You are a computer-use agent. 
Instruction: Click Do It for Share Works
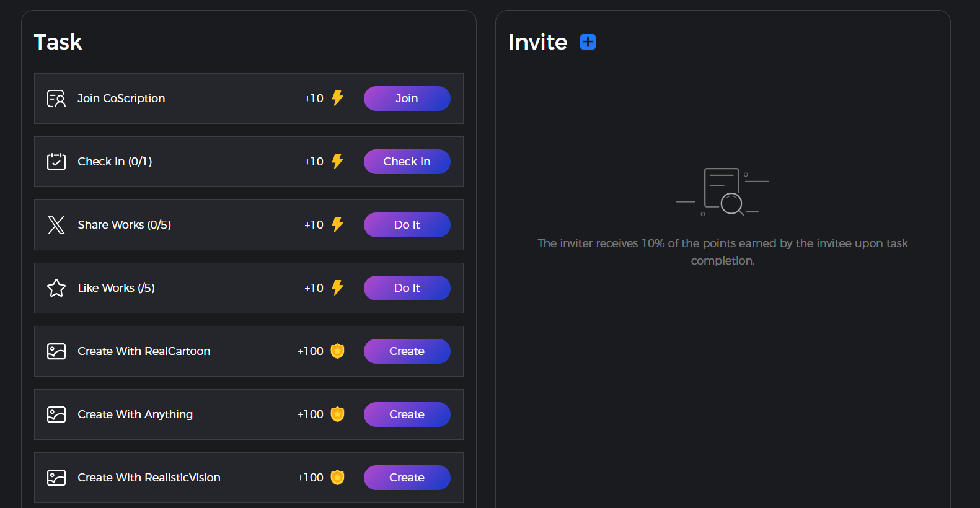pos(407,224)
